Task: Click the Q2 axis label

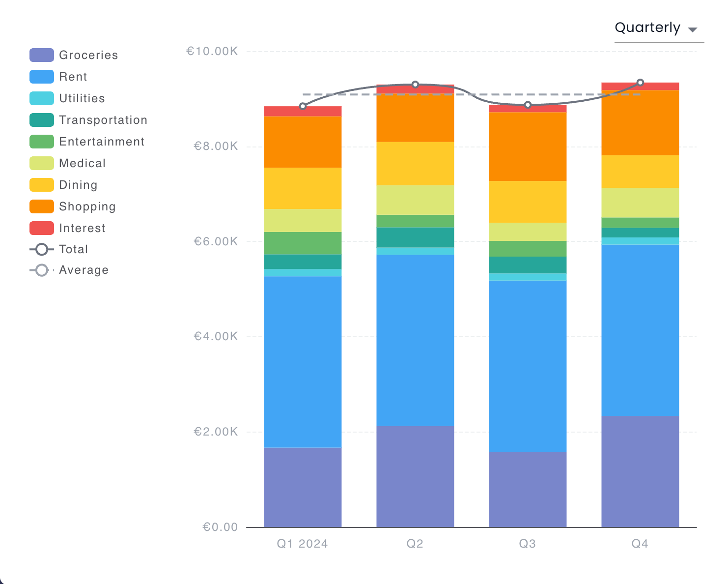Action: click(415, 544)
